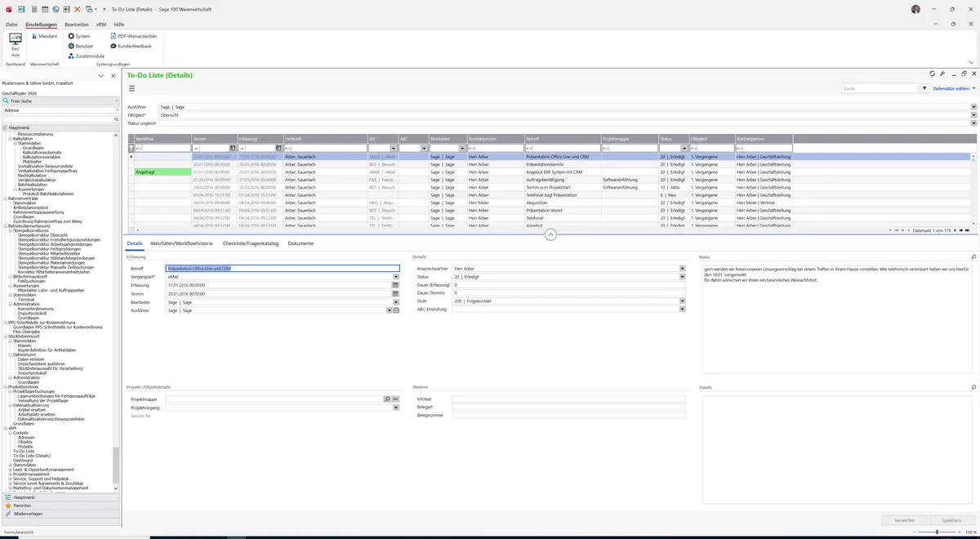Toggle the Dashboard Ein/Aus ribbon icon
The image size is (980, 539).
(15, 45)
